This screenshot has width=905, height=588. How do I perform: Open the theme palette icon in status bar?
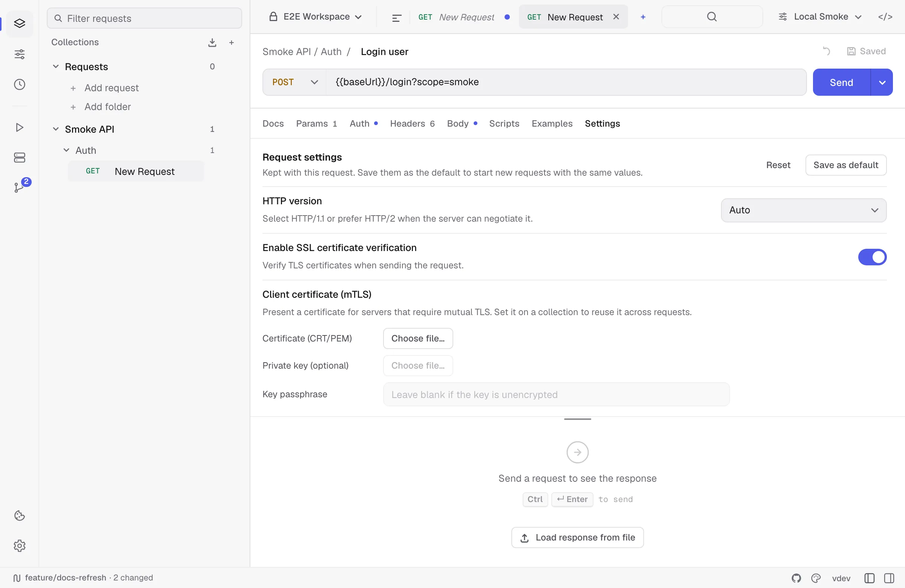tap(816, 578)
